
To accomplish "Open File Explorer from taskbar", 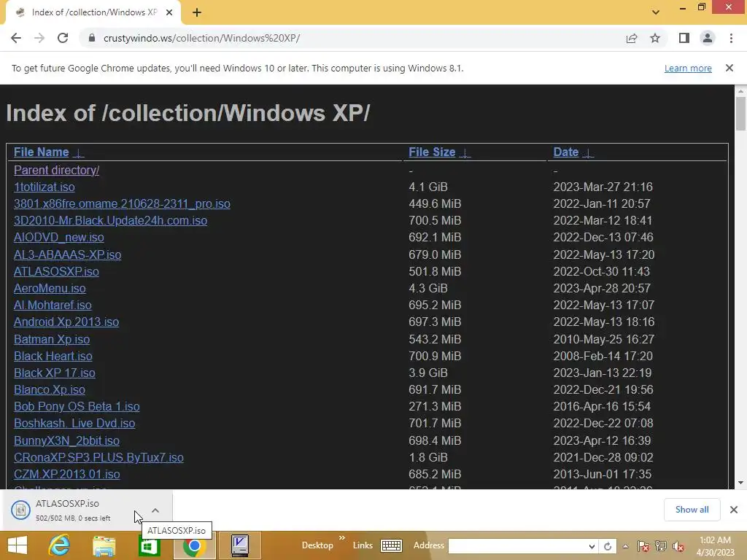I will pos(104,545).
